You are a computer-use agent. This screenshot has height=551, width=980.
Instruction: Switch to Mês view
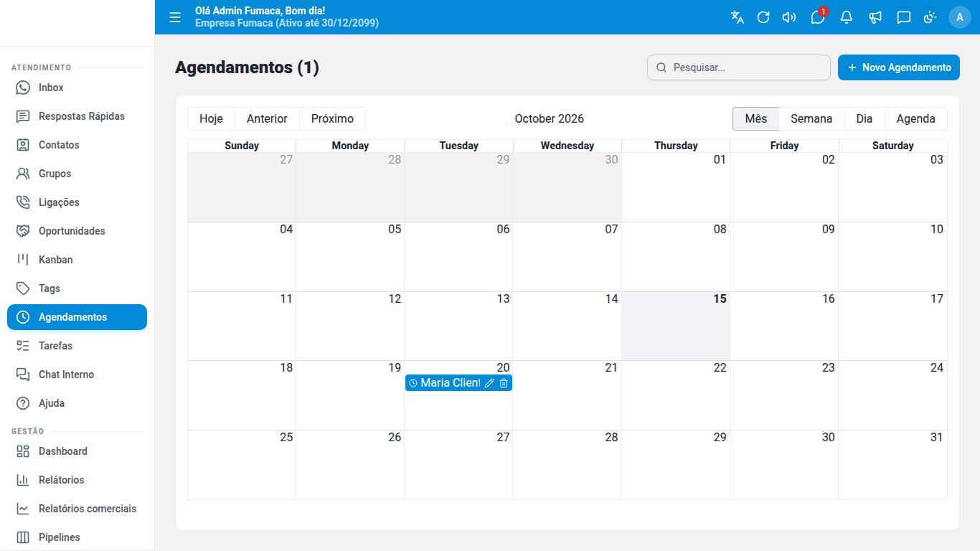755,119
